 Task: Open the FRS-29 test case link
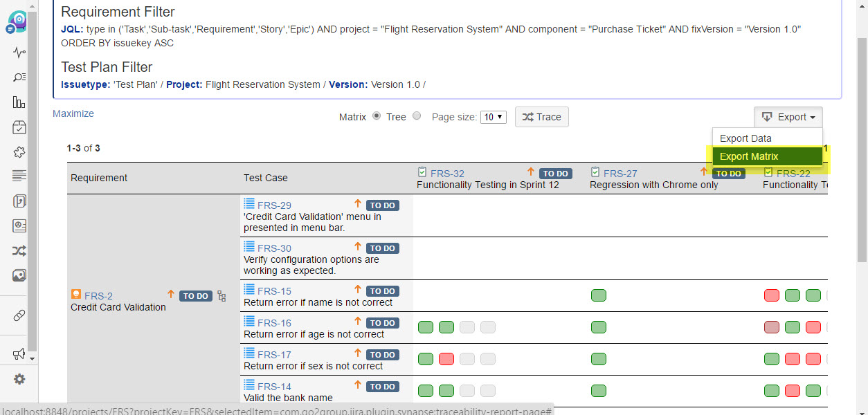click(x=274, y=205)
